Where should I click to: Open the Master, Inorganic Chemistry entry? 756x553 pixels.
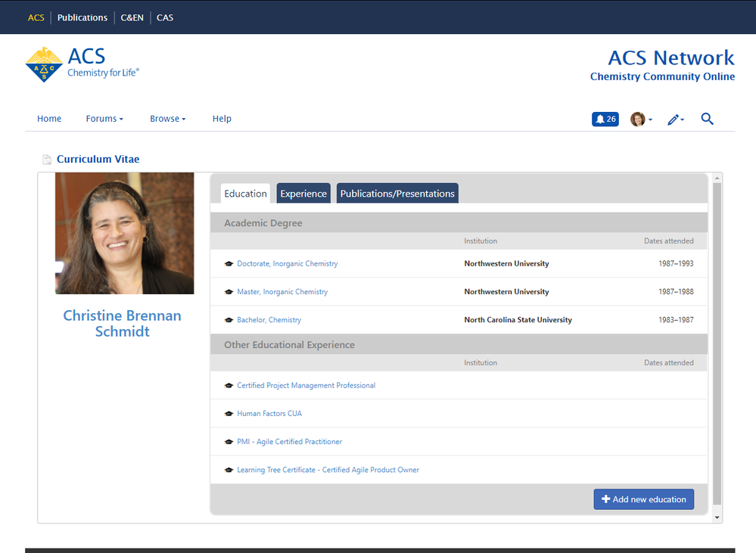282,292
